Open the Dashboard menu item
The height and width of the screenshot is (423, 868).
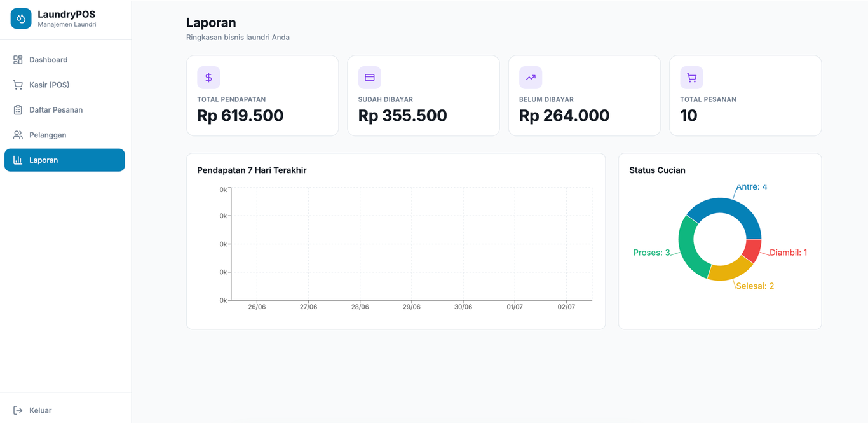(65, 60)
